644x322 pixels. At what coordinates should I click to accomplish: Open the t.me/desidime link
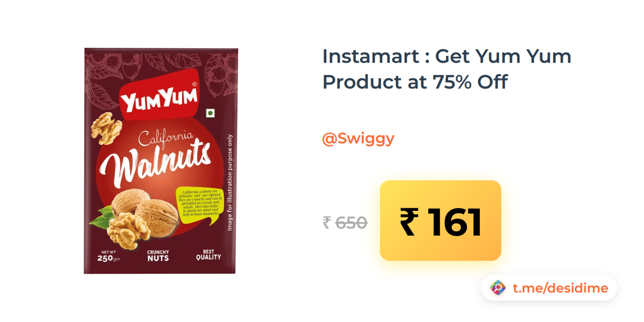[560, 288]
